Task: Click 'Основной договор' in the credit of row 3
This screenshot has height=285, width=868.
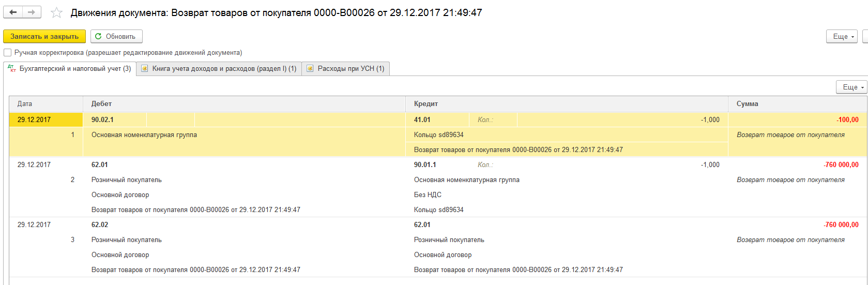Action: (x=443, y=254)
